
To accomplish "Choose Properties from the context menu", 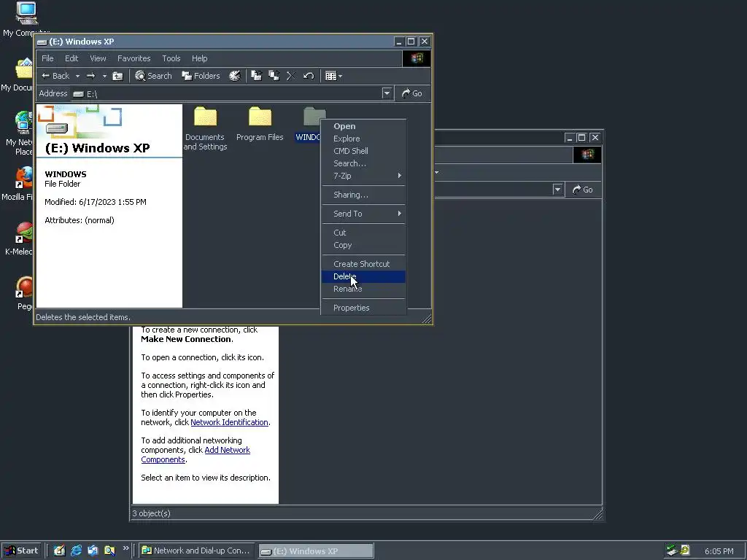I will (x=363, y=308).
